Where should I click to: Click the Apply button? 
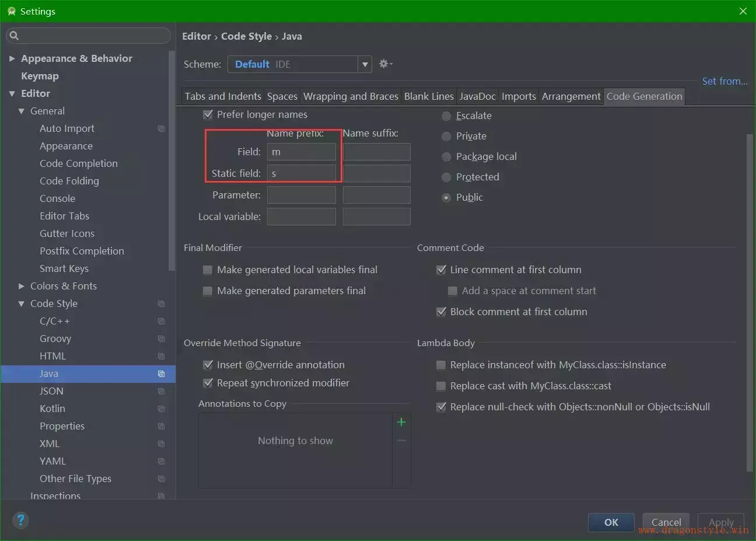(x=721, y=522)
